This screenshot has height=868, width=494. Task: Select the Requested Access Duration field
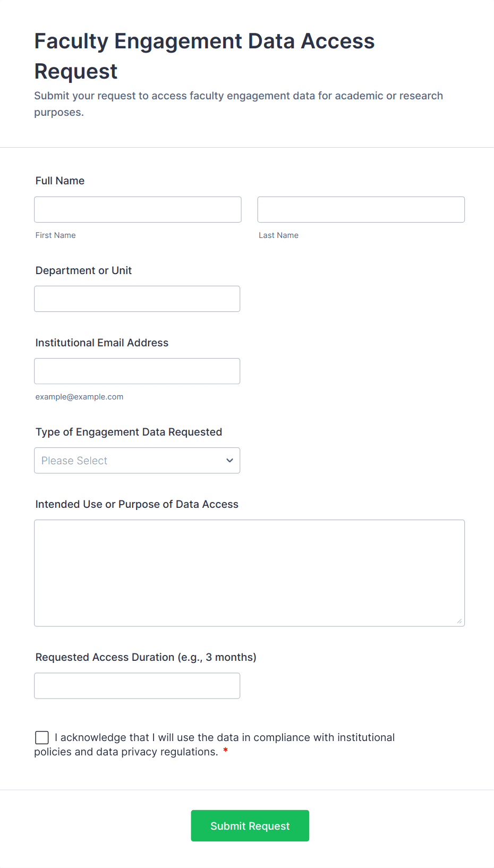[137, 686]
